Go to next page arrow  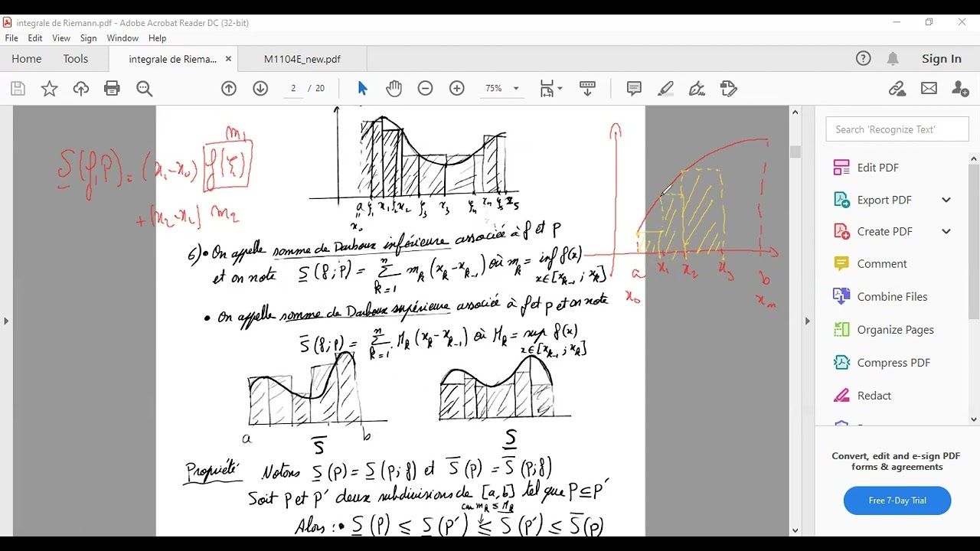260,89
